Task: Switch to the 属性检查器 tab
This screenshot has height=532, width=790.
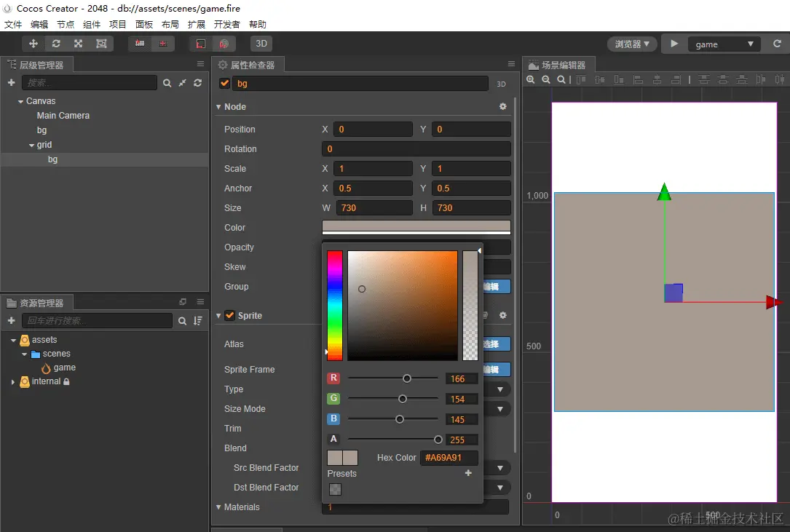Action: coord(248,65)
